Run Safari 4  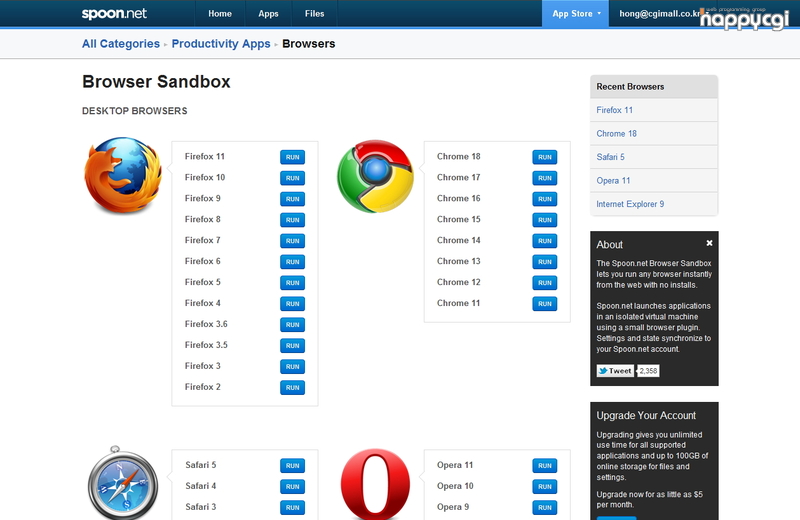[x=292, y=486]
